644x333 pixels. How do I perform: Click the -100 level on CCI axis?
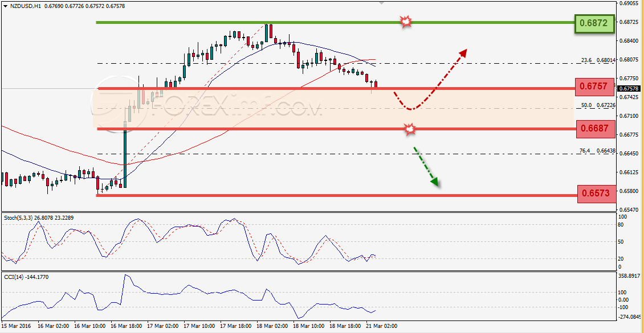coord(623,307)
